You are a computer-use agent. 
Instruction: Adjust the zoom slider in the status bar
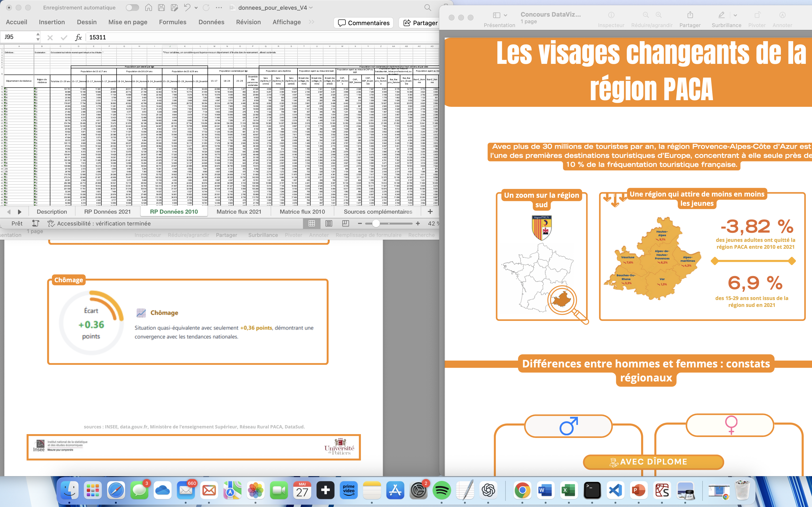(376, 223)
